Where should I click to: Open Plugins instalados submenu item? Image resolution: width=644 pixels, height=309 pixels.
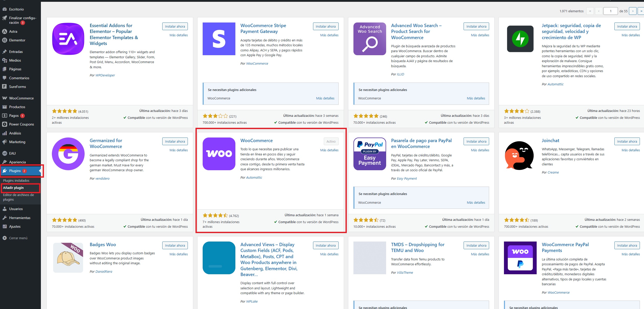[x=16, y=180]
